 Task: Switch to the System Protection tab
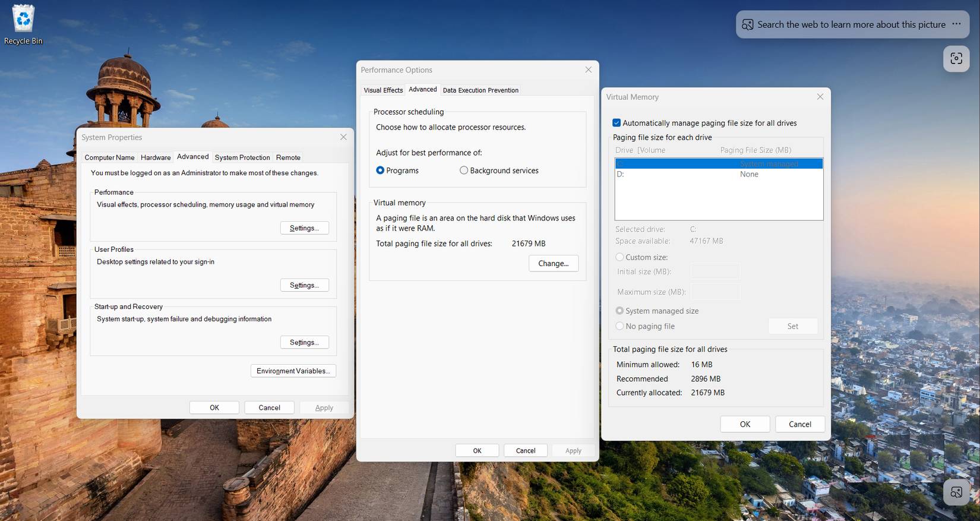click(x=242, y=157)
